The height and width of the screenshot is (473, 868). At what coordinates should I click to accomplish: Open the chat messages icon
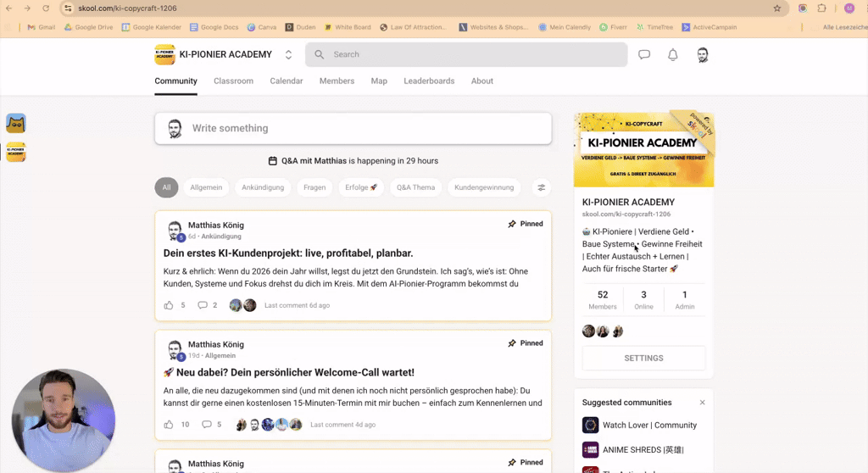644,54
